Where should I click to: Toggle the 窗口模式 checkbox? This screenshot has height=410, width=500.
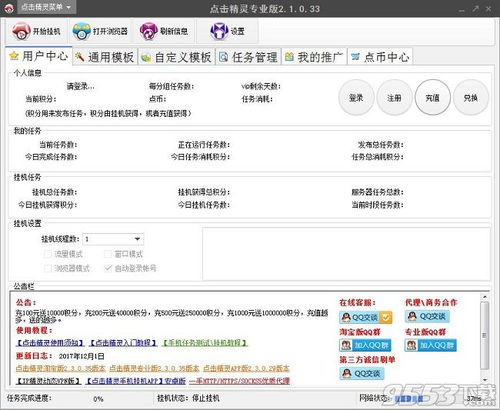(108, 254)
